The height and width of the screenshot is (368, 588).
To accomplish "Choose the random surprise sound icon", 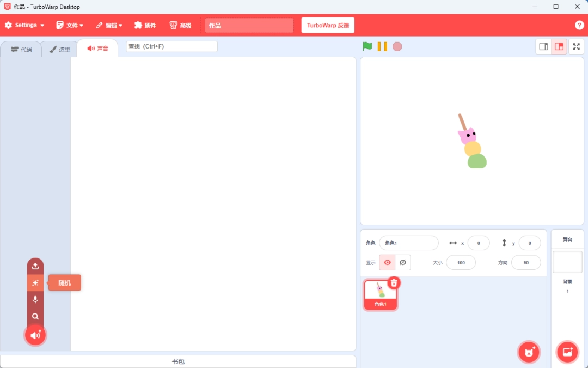I will point(35,283).
